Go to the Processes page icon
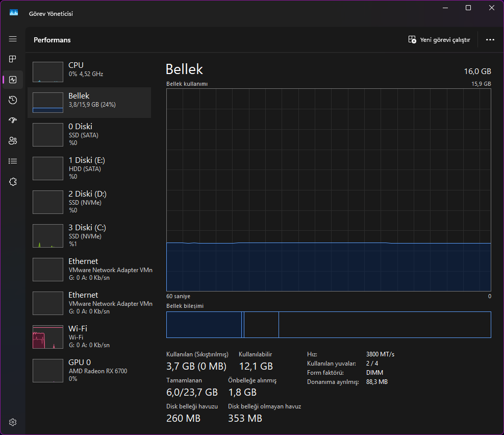Viewport: 504px width, 435px height. point(13,59)
